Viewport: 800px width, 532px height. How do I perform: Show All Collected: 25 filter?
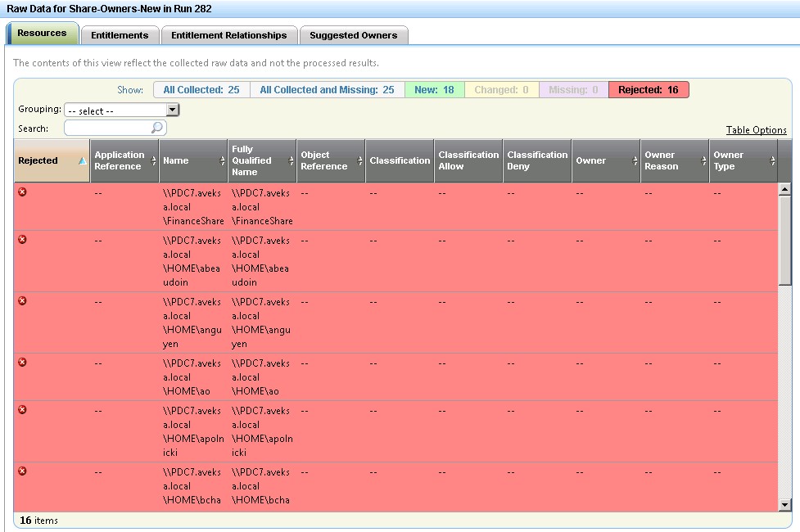point(201,90)
